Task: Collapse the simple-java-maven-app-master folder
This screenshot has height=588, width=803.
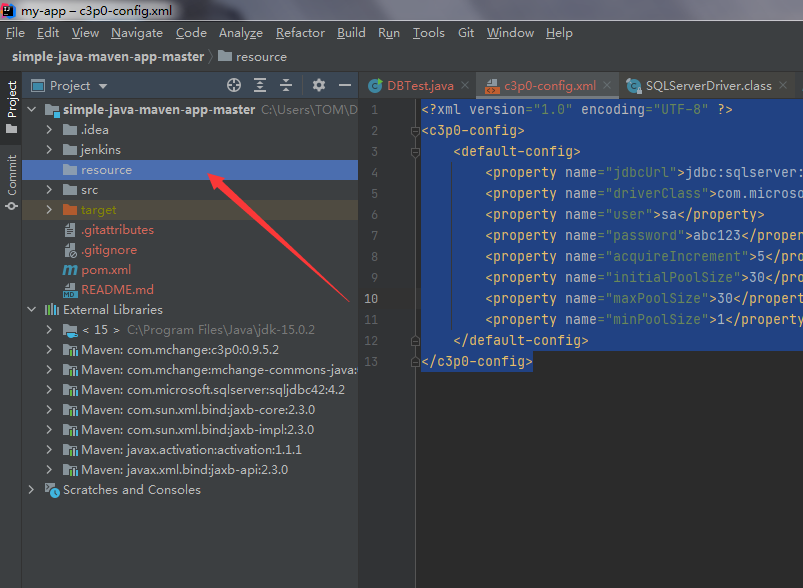Action: [31, 109]
